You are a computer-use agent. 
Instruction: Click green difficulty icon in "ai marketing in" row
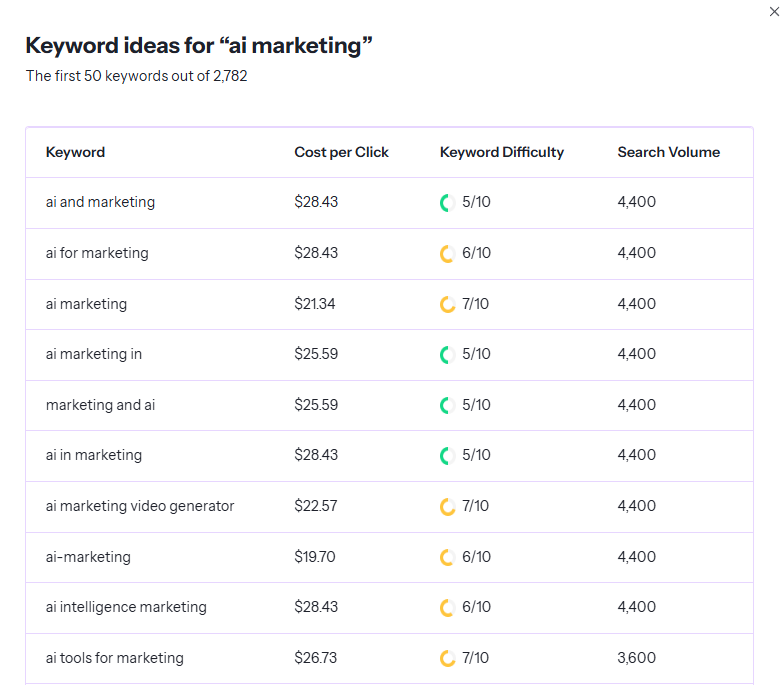[447, 355]
